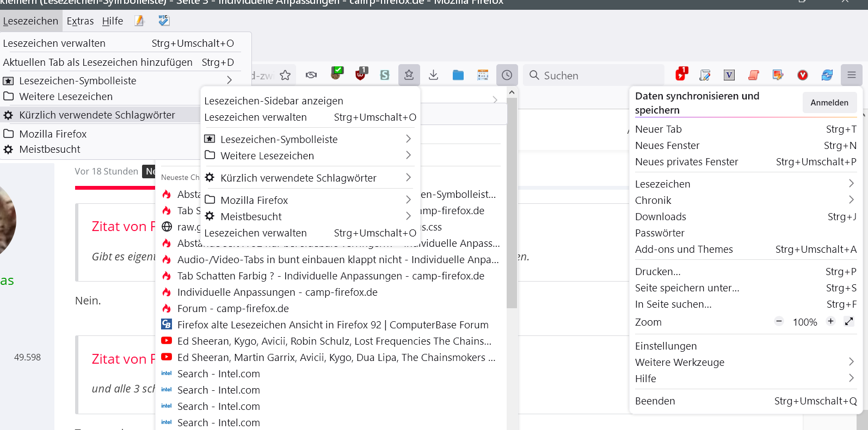868x430 pixels.
Task: Click the zoom out minus button
Action: coord(779,321)
